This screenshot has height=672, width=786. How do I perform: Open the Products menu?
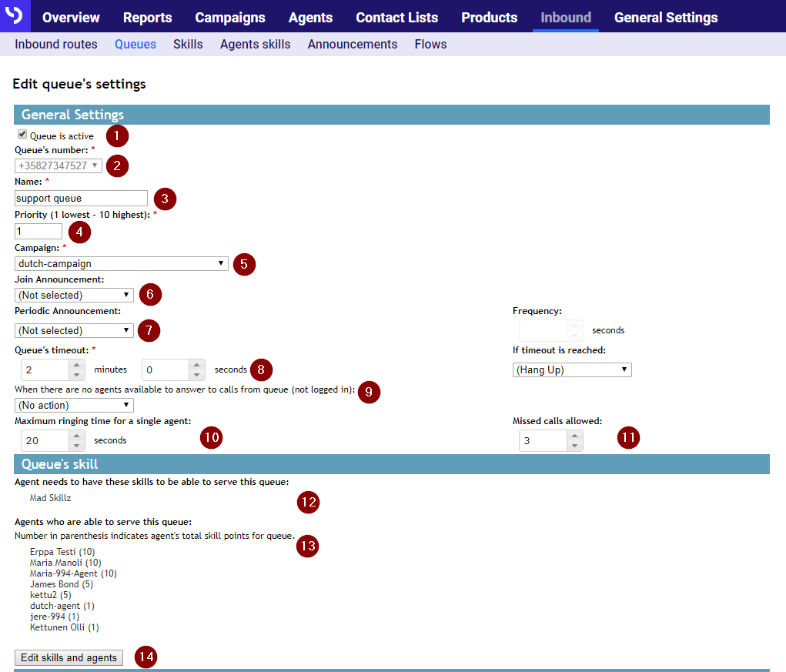[x=490, y=18]
